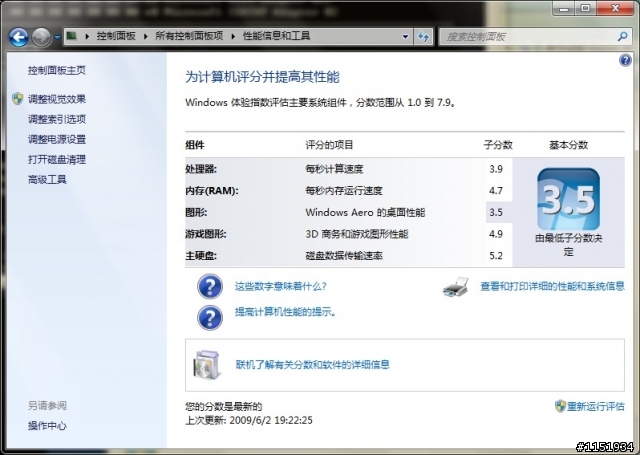The image size is (640, 455).
Task: Open help with the blue question icon
Action: tap(625, 60)
